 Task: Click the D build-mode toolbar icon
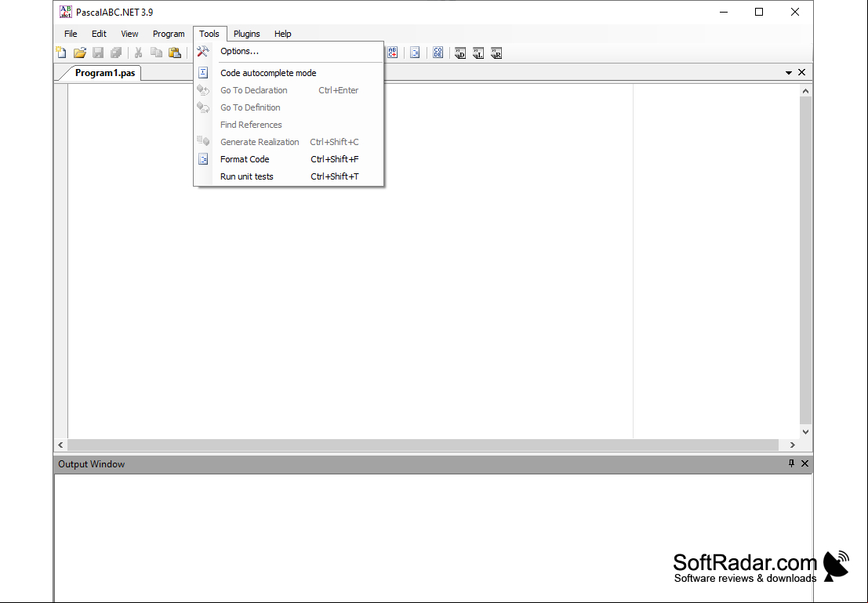(460, 53)
